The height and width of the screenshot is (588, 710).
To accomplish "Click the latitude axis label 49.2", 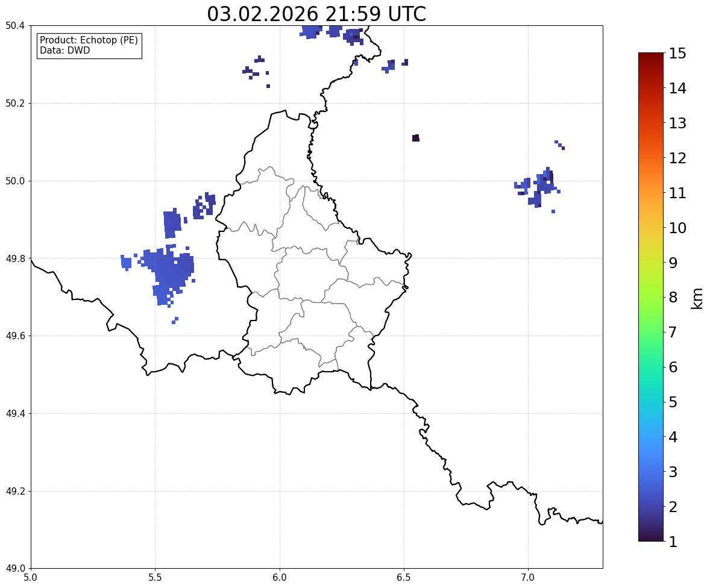I will (x=15, y=491).
